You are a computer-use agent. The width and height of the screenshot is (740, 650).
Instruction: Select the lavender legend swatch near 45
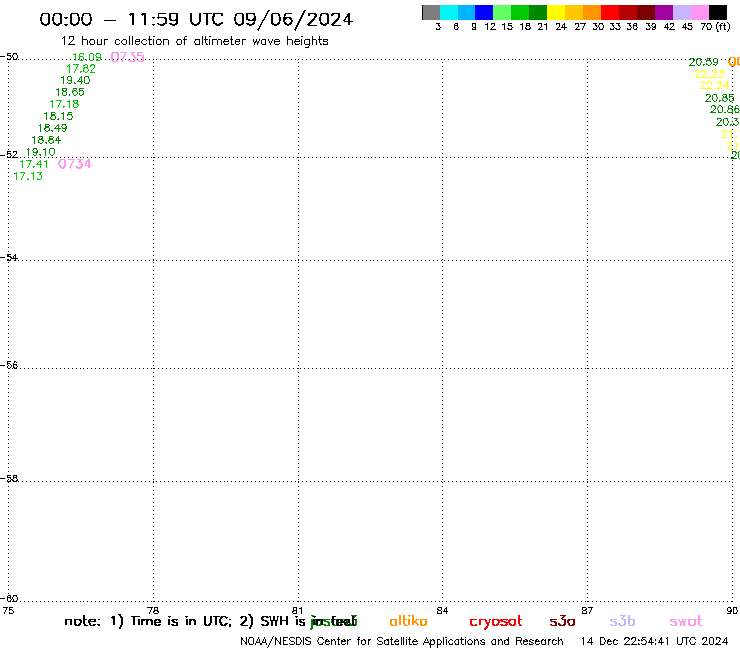click(x=682, y=12)
